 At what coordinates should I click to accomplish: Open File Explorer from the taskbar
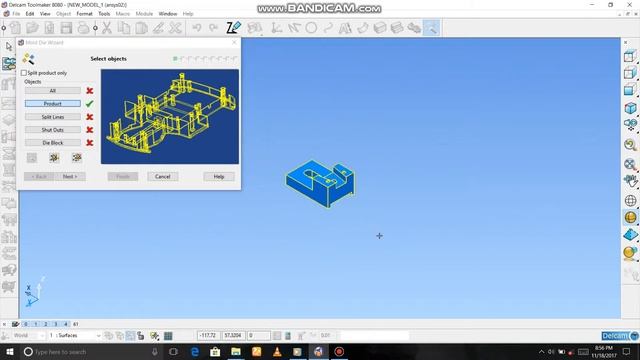click(x=236, y=351)
